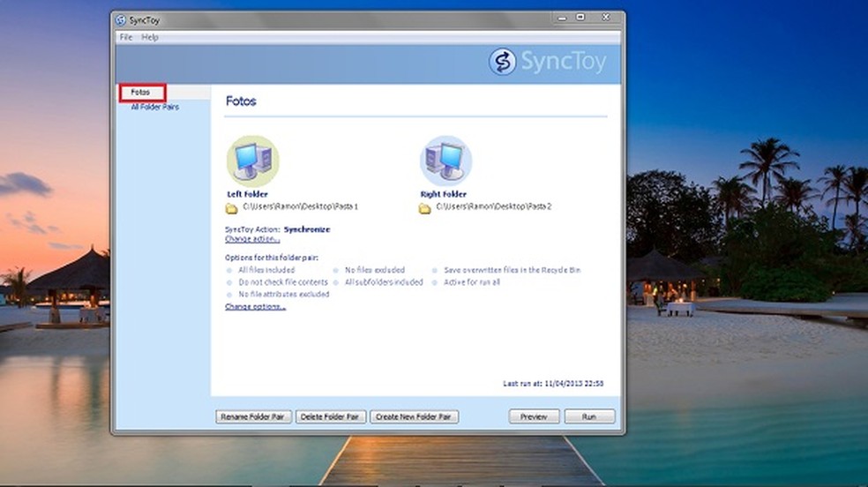
Task: Select the Fotos folder pair
Action: (142, 93)
